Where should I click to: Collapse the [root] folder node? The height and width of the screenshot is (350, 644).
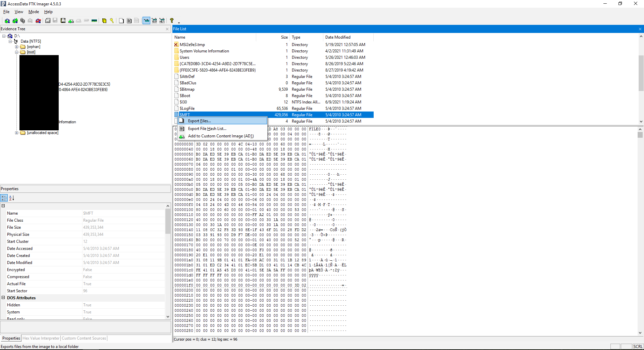pyautogui.click(x=16, y=52)
